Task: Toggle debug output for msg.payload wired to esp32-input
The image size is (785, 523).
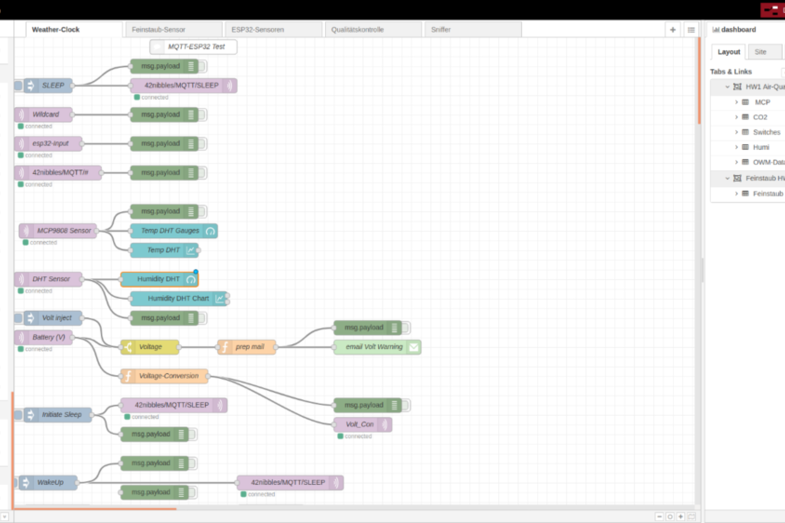Action: coord(202,144)
